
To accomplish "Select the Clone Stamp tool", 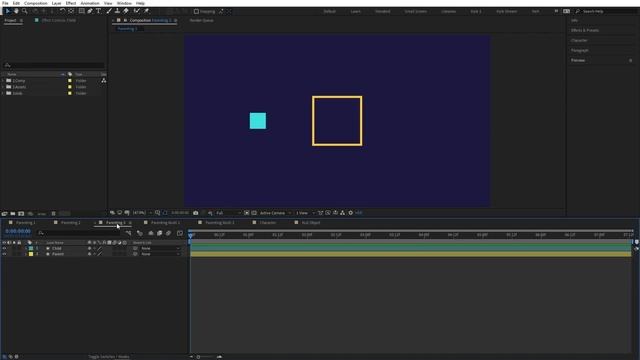I will pyautogui.click(x=117, y=11).
